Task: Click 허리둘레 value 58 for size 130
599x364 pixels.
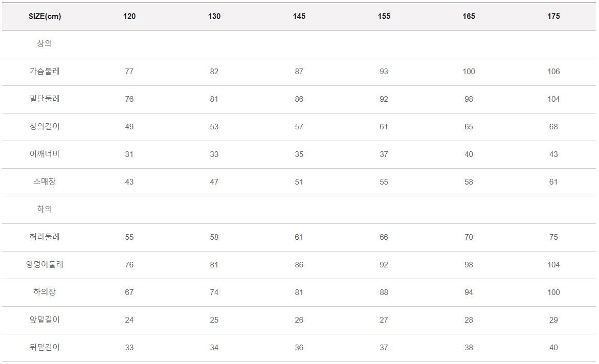Action: 214,237
